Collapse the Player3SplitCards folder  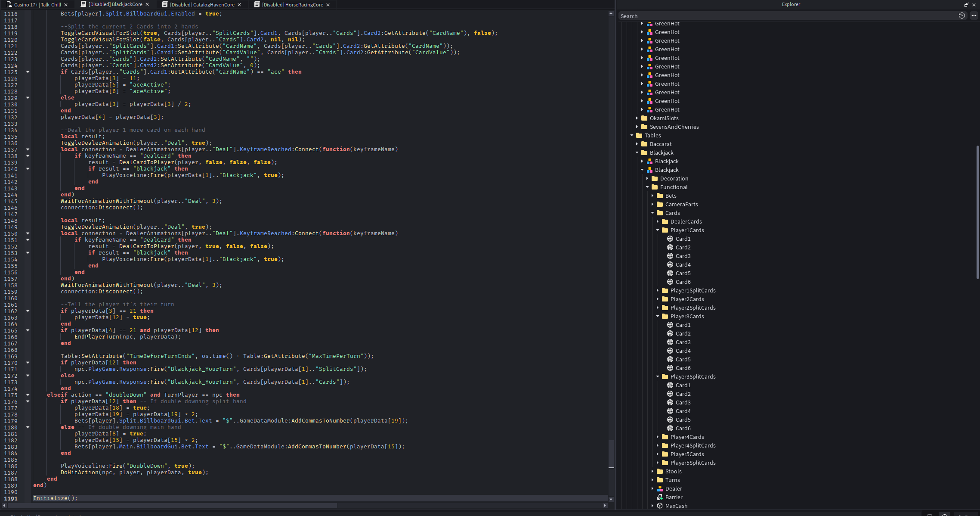[x=658, y=376]
